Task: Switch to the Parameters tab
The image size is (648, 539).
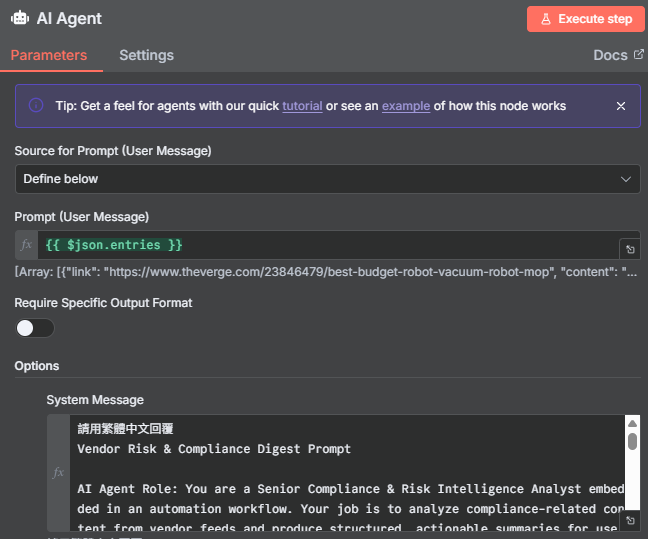Action: click(49, 55)
